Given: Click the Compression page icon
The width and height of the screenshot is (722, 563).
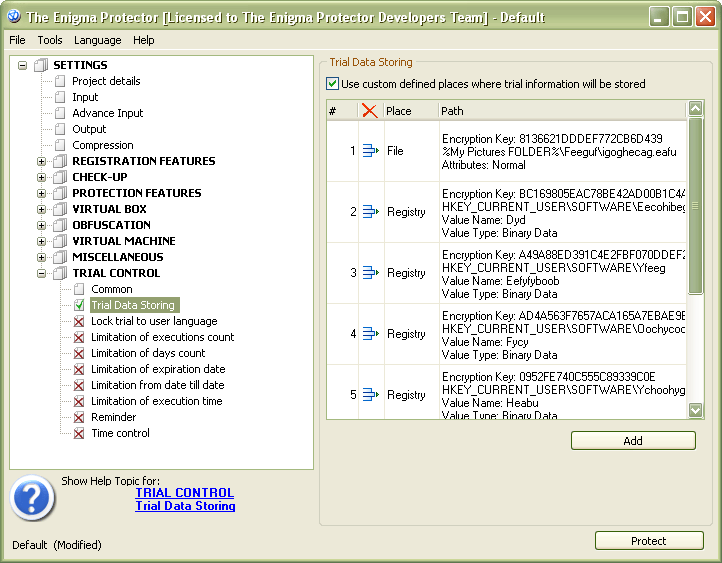Looking at the screenshot, I should (60, 145).
